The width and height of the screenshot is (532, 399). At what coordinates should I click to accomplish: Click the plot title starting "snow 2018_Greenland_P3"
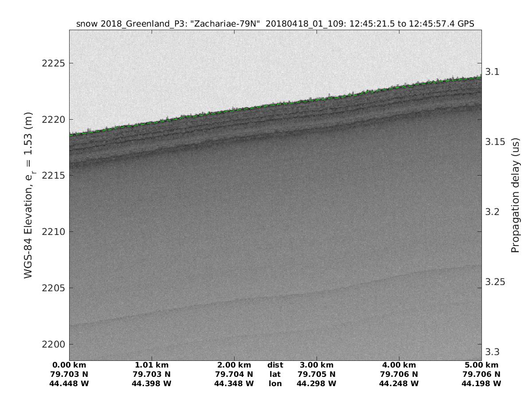[x=275, y=24]
